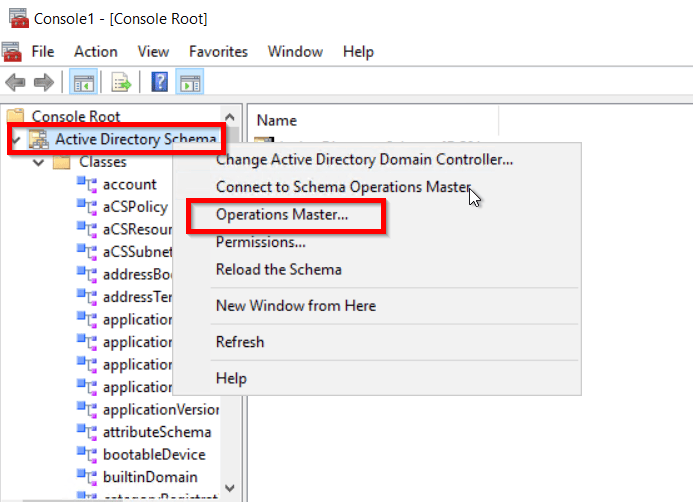Viewport: 693px width, 502px height.
Task: Open the File menu
Action: tap(42, 52)
